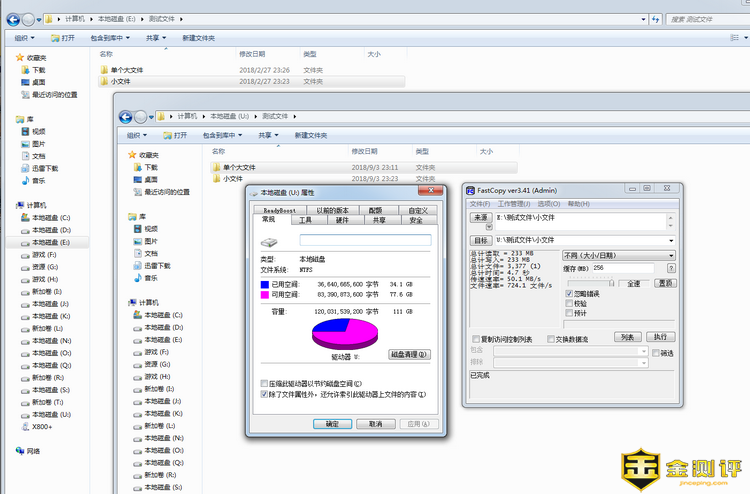The width and height of the screenshot is (750, 494).
Task: Switch to the 工具 tab in drive properties
Action: [305, 220]
